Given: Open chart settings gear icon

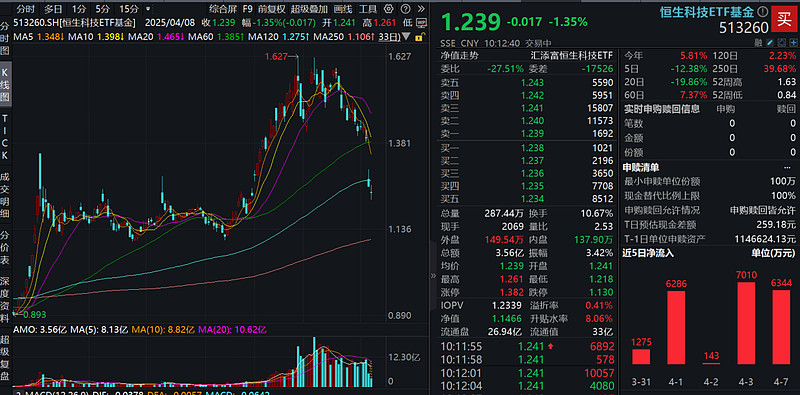Looking at the screenshot, I should (389, 9).
